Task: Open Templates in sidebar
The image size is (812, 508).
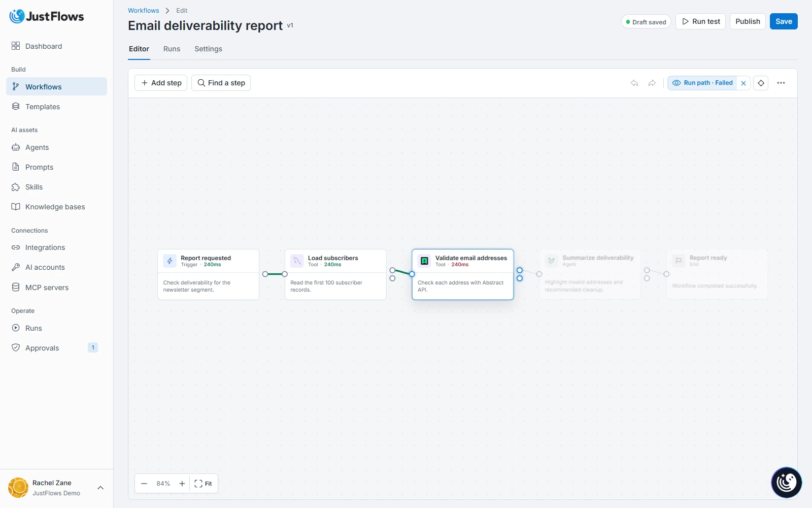Action: pos(56,107)
